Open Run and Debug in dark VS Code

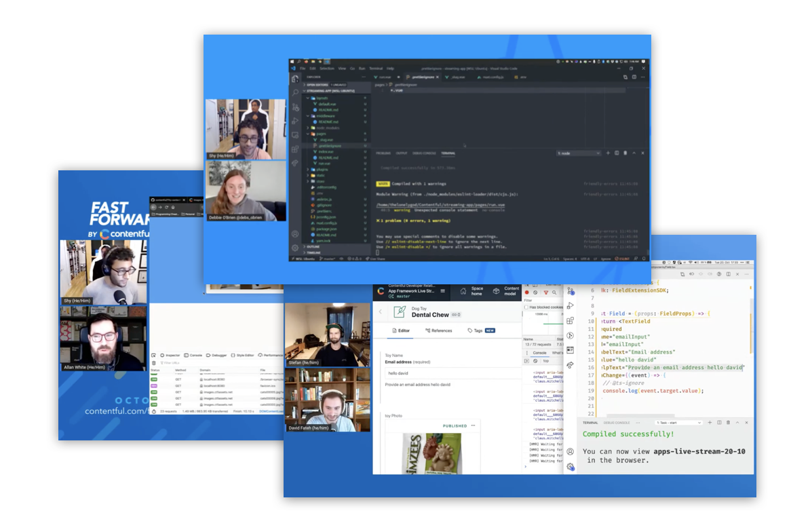(296, 121)
